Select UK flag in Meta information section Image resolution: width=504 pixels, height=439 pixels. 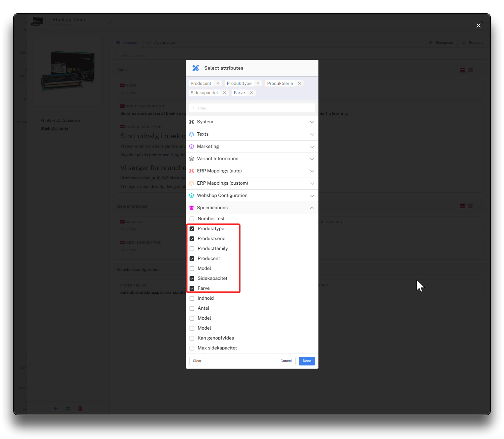click(x=471, y=206)
